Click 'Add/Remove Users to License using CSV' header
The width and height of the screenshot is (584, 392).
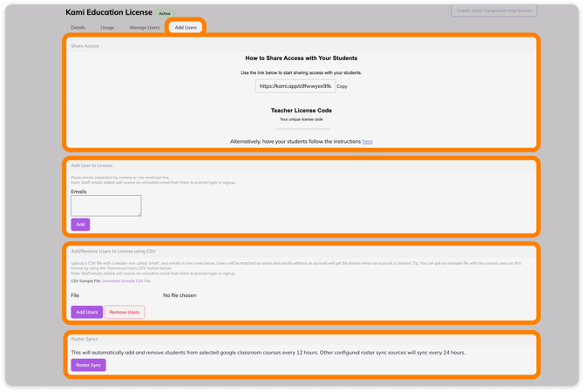113,251
